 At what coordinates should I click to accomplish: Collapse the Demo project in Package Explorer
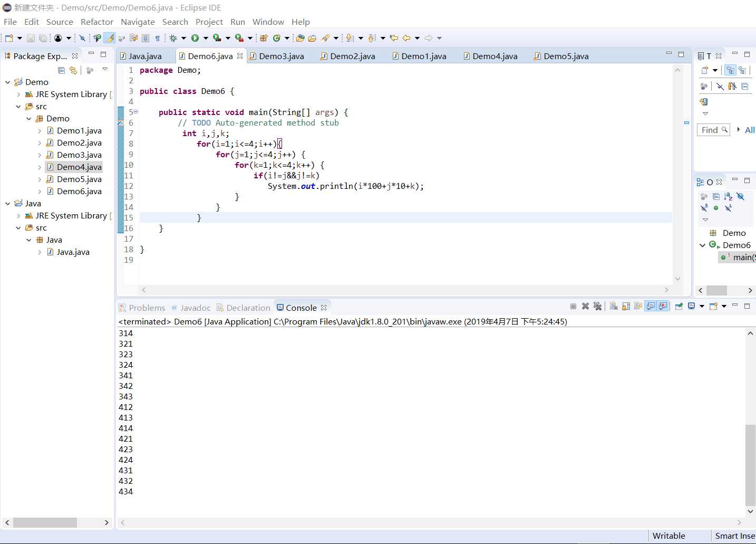click(x=8, y=82)
